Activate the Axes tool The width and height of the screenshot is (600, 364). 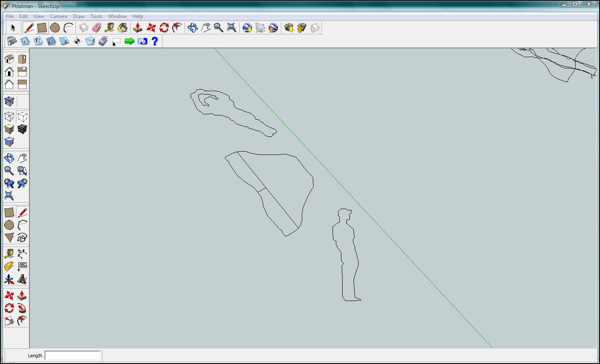(9, 279)
